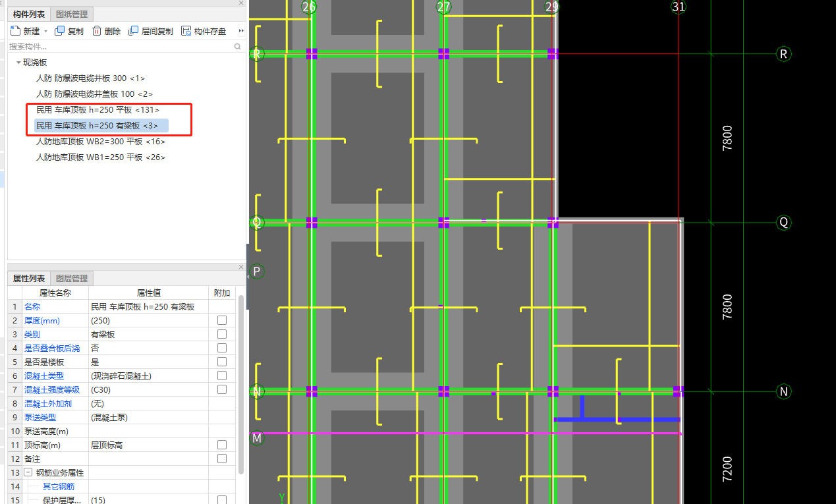The image size is (836, 504).
Task: Collapse the 钢筋业务属性 group
Action: click(28, 472)
